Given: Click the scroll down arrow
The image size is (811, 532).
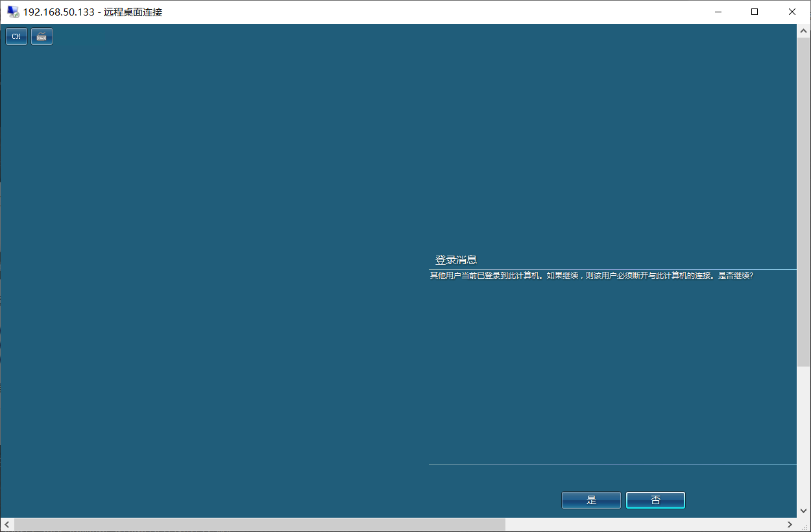Looking at the screenshot, I should pos(803,511).
